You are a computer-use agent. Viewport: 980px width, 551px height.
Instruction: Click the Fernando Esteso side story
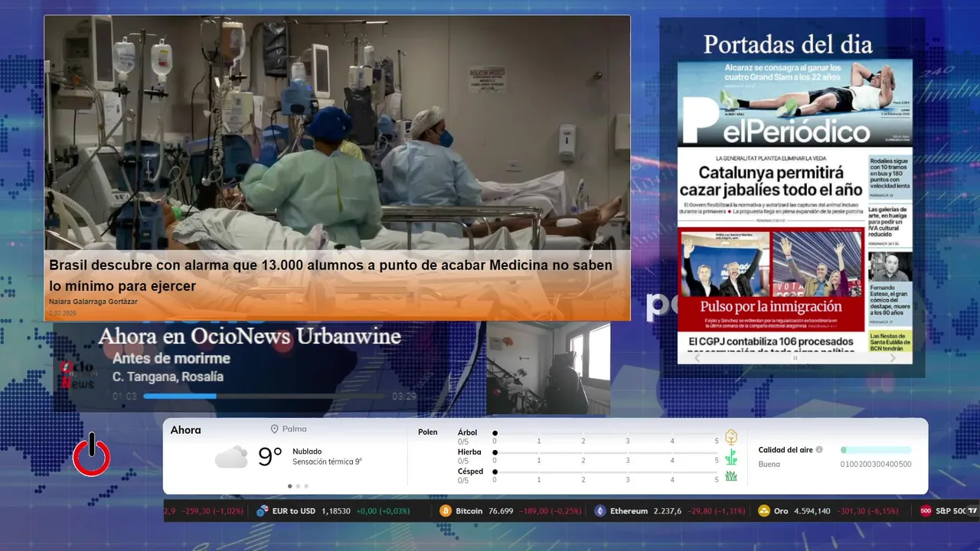890,301
